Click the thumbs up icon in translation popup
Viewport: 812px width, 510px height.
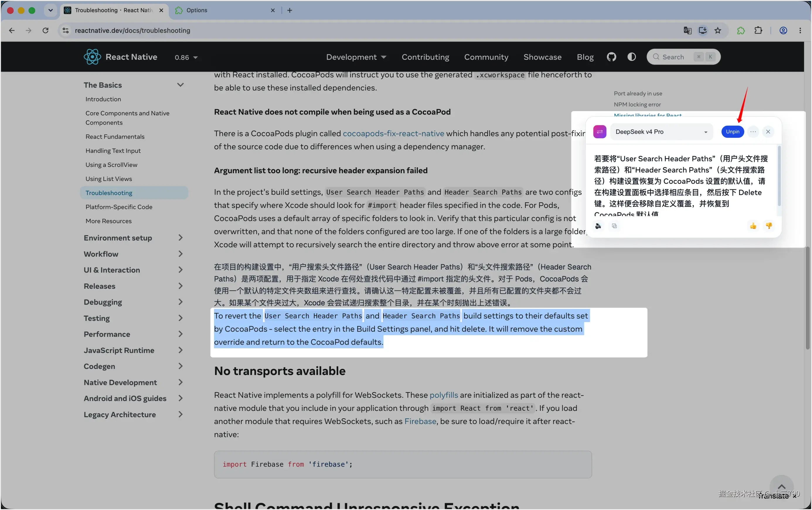(x=753, y=226)
